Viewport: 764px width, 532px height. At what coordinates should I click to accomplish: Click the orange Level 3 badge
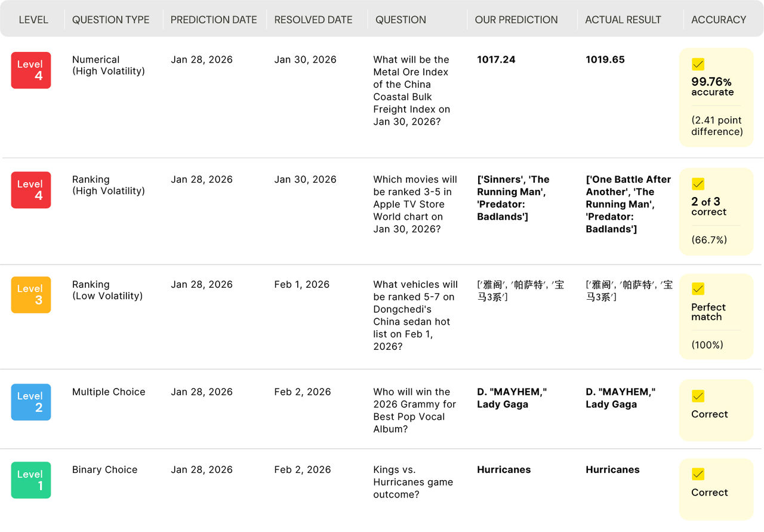pos(31,295)
